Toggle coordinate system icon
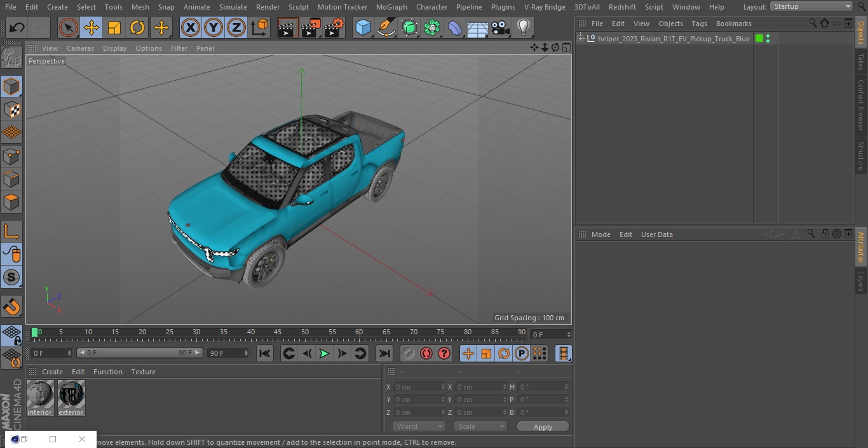Image resolution: width=868 pixels, height=448 pixels. (260, 27)
